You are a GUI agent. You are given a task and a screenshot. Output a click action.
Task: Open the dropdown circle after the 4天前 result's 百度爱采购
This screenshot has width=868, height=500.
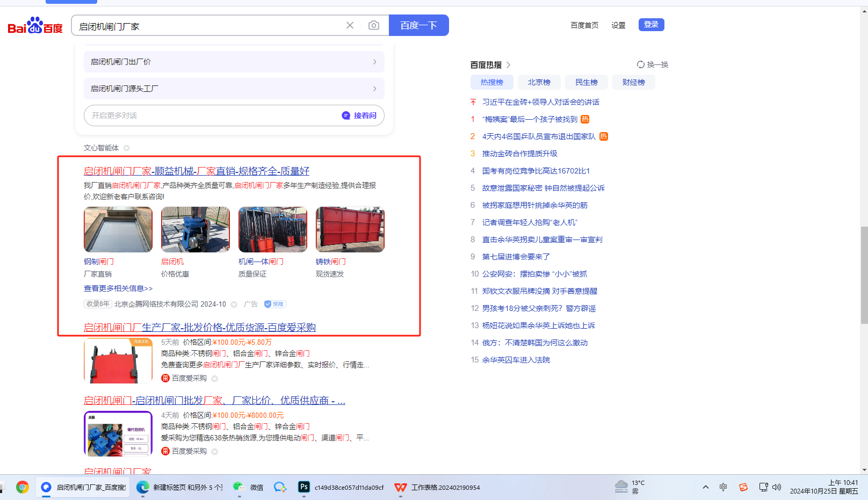pos(215,452)
